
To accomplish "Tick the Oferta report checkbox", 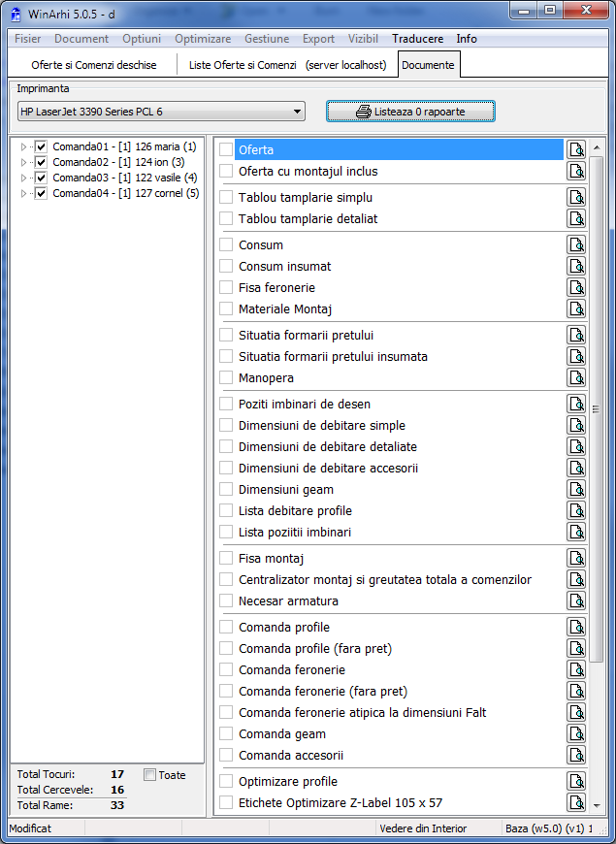I will point(226,149).
